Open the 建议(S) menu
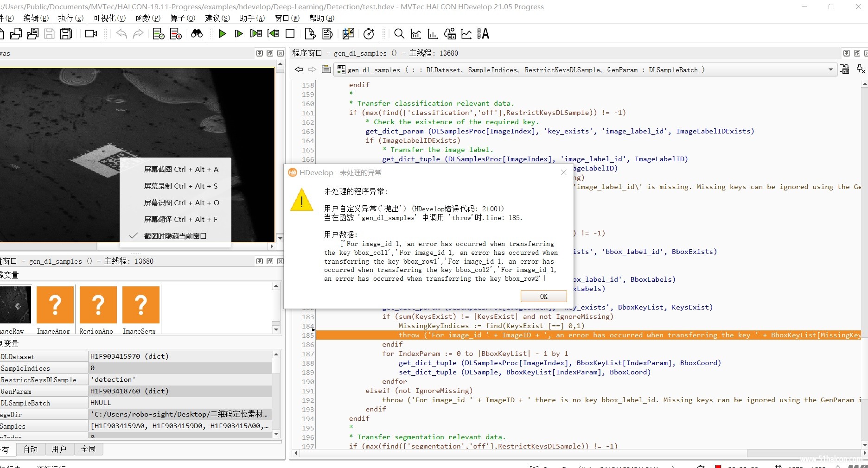Image resolution: width=868 pixels, height=468 pixels. (x=217, y=18)
